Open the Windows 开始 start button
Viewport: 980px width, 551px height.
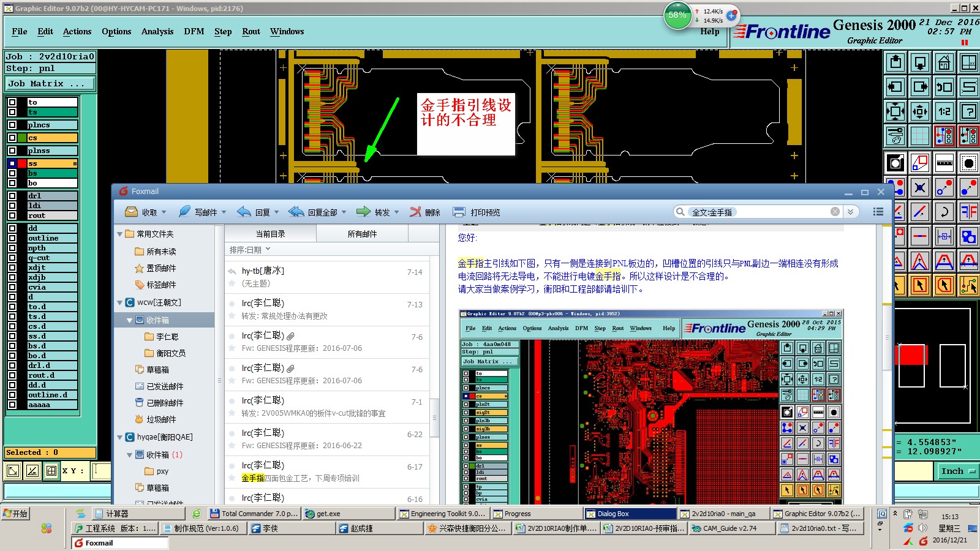click(x=16, y=514)
